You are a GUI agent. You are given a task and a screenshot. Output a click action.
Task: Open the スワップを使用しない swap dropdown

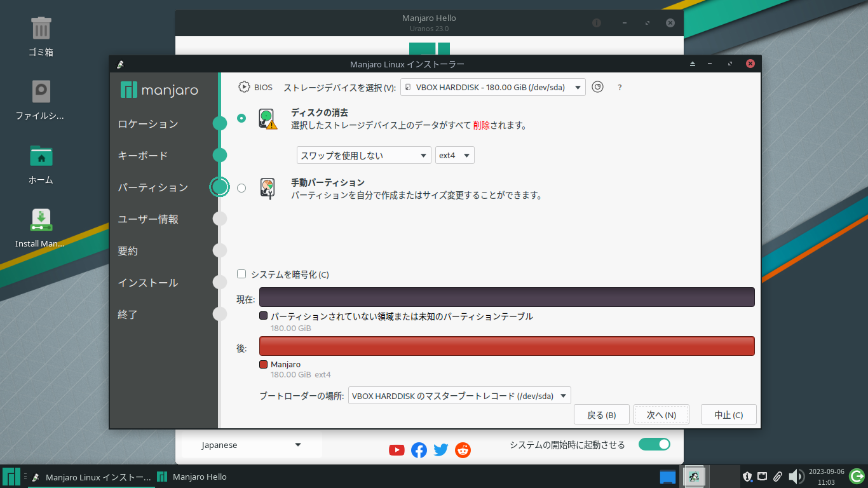coord(364,155)
